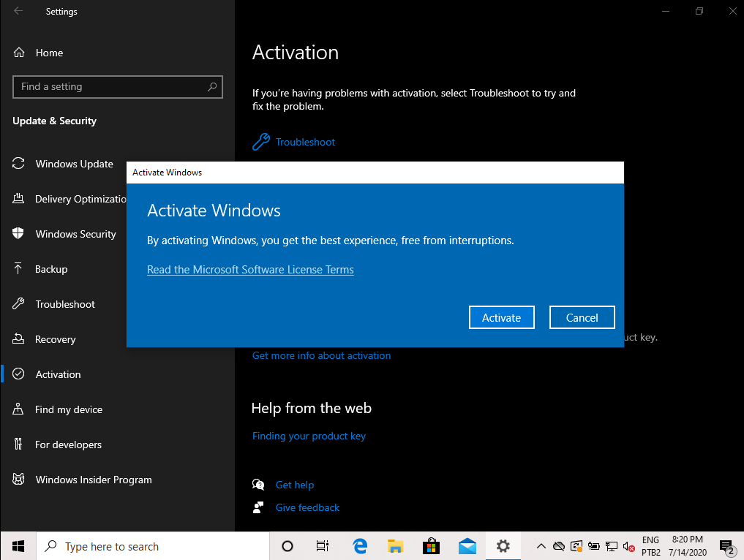The width and height of the screenshot is (744, 560).
Task: Click the Activate button in dialog
Action: (x=502, y=317)
